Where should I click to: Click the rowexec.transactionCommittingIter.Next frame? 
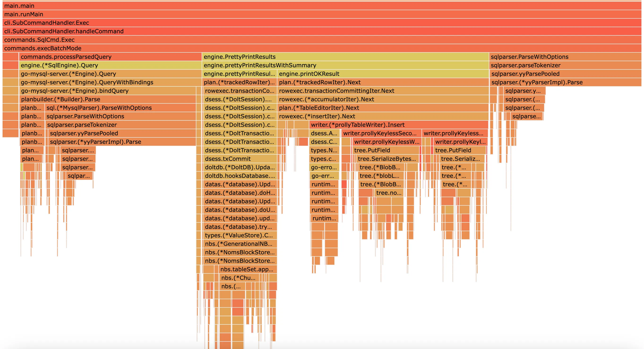(382, 91)
